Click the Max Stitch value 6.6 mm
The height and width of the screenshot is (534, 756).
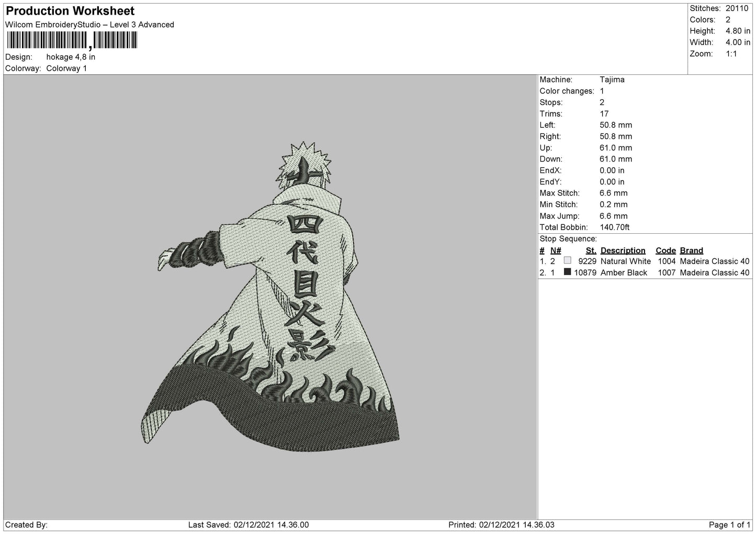pyautogui.click(x=614, y=193)
